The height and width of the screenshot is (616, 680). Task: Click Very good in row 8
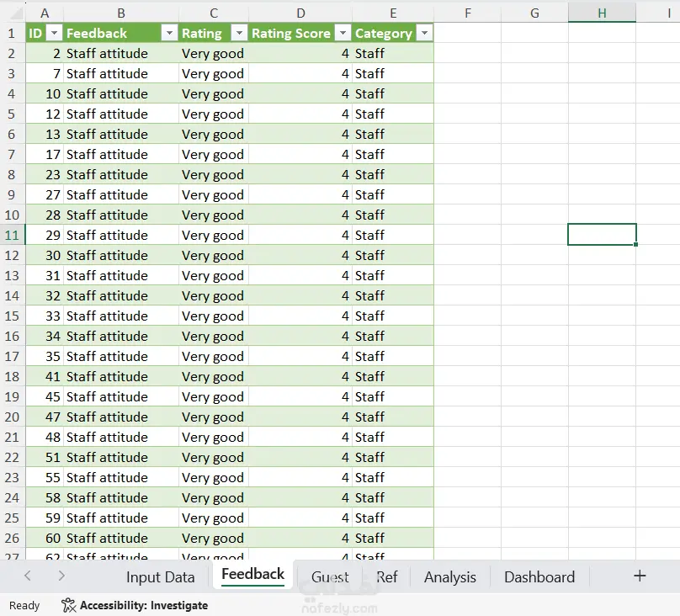pos(212,175)
